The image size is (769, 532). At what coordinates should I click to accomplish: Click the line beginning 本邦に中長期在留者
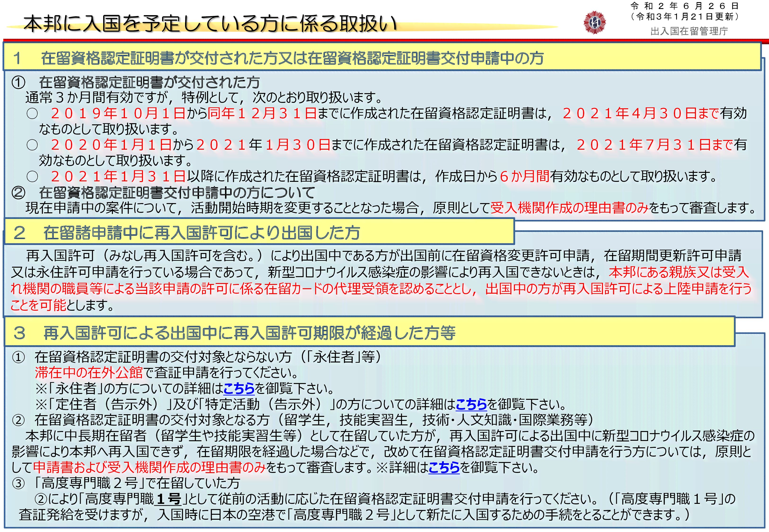(x=390, y=436)
